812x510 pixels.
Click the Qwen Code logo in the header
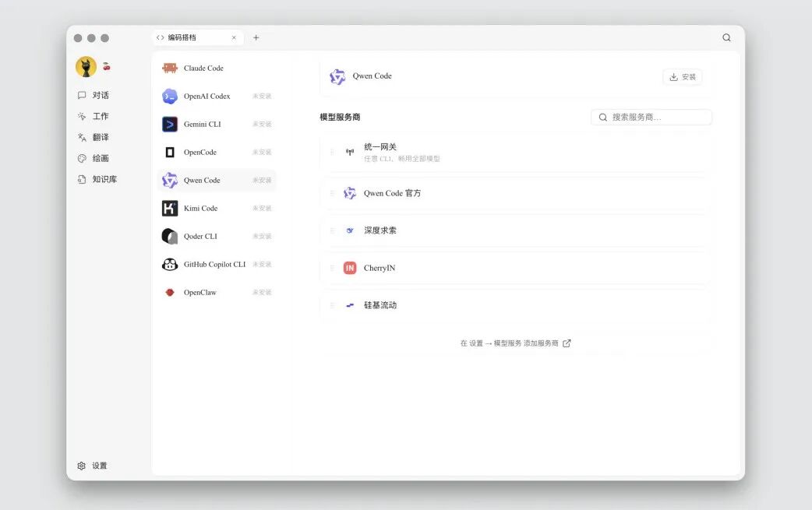tap(337, 76)
